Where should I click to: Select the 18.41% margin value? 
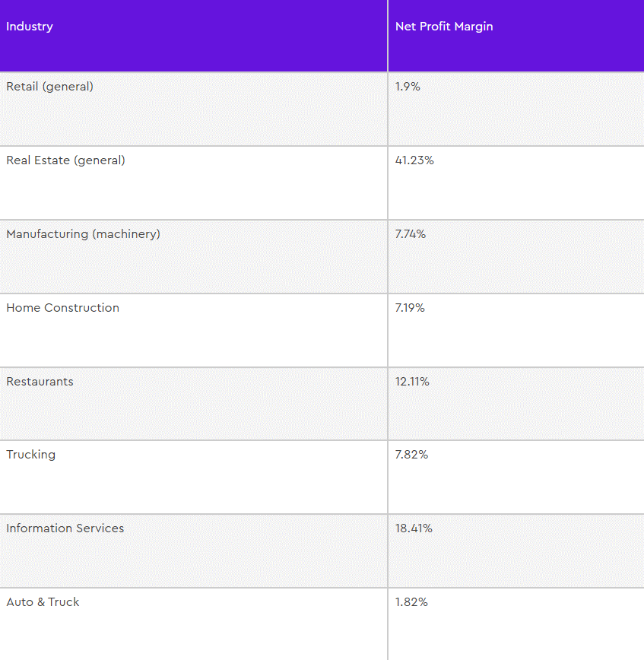click(x=414, y=528)
